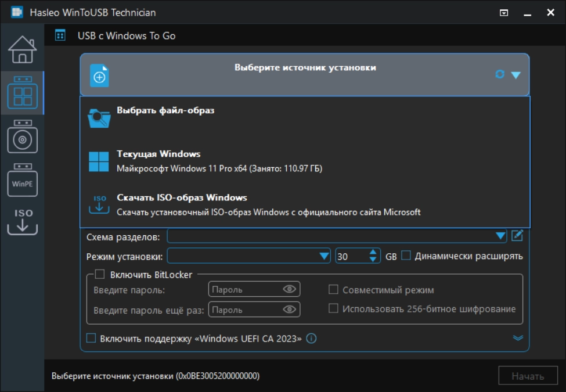
Task: Check Включить поддержку «Windows UEFI CA 2023»
Action: pos(91,338)
